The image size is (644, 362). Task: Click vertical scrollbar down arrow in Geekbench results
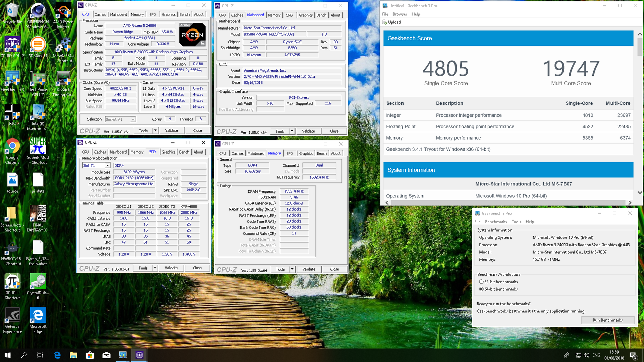click(640, 193)
